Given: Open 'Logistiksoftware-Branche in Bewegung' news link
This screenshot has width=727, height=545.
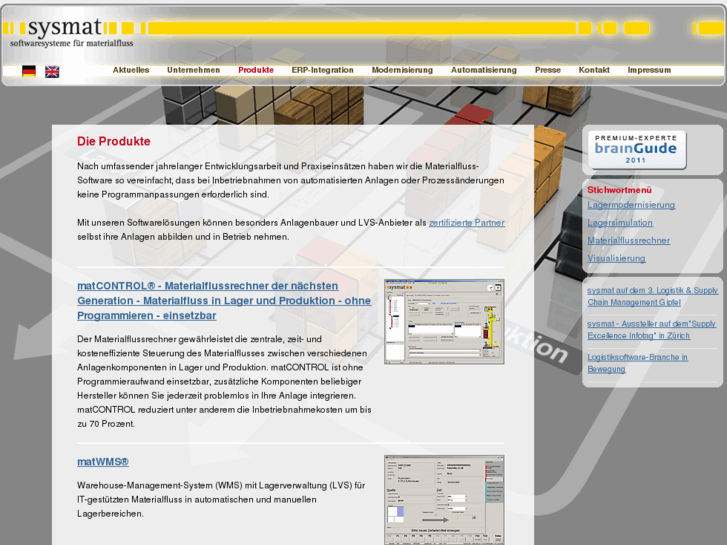Looking at the screenshot, I should [x=638, y=363].
